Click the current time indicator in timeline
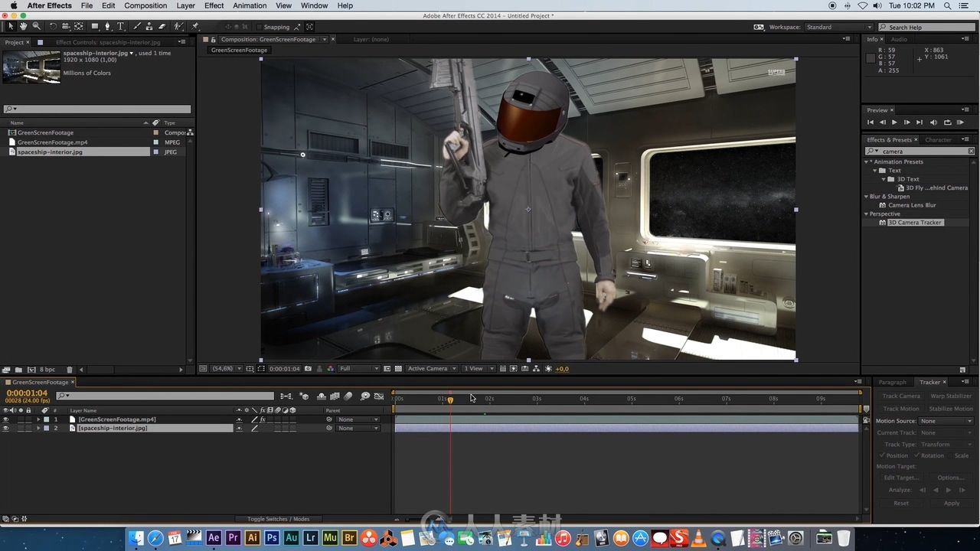This screenshot has height=551, width=980. point(450,399)
